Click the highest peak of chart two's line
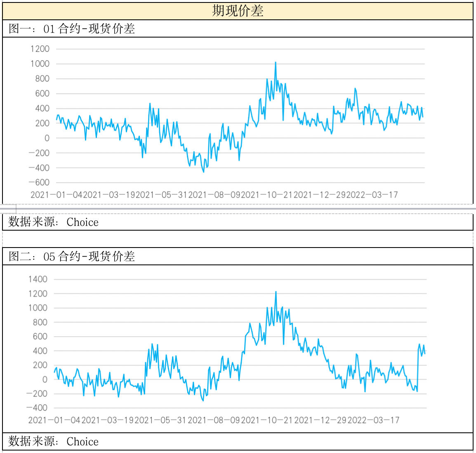Viewport: 476px width, 453px height. 276,292
